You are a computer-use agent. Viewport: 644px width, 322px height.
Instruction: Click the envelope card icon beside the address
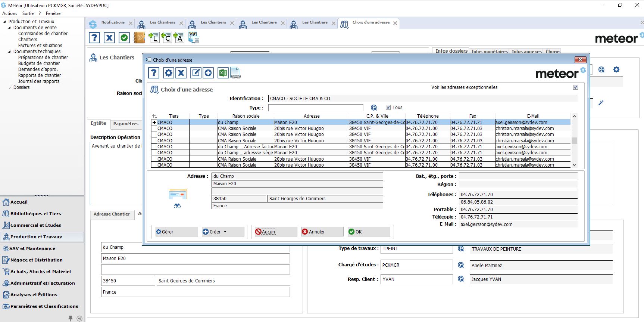click(x=178, y=194)
